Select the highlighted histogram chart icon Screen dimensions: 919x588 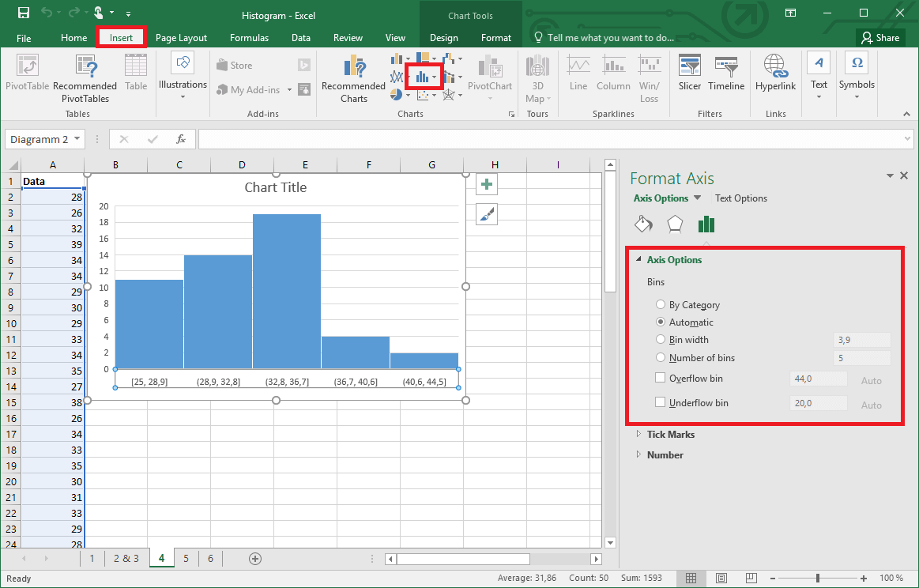[x=424, y=76]
